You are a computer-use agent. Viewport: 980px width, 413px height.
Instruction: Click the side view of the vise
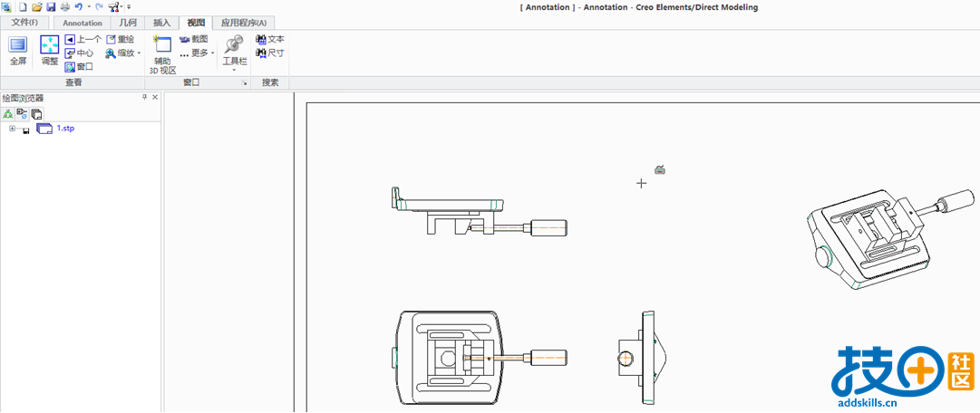pyautogui.click(x=479, y=211)
